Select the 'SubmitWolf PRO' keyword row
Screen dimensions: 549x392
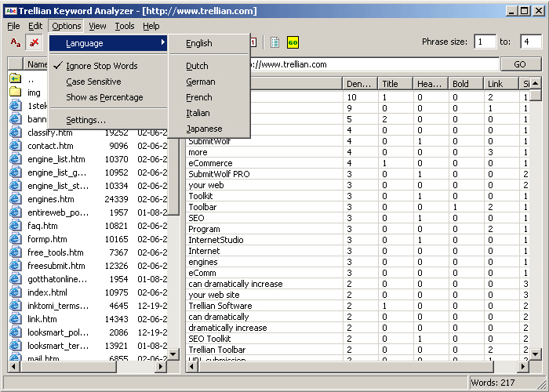pyautogui.click(x=358, y=174)
